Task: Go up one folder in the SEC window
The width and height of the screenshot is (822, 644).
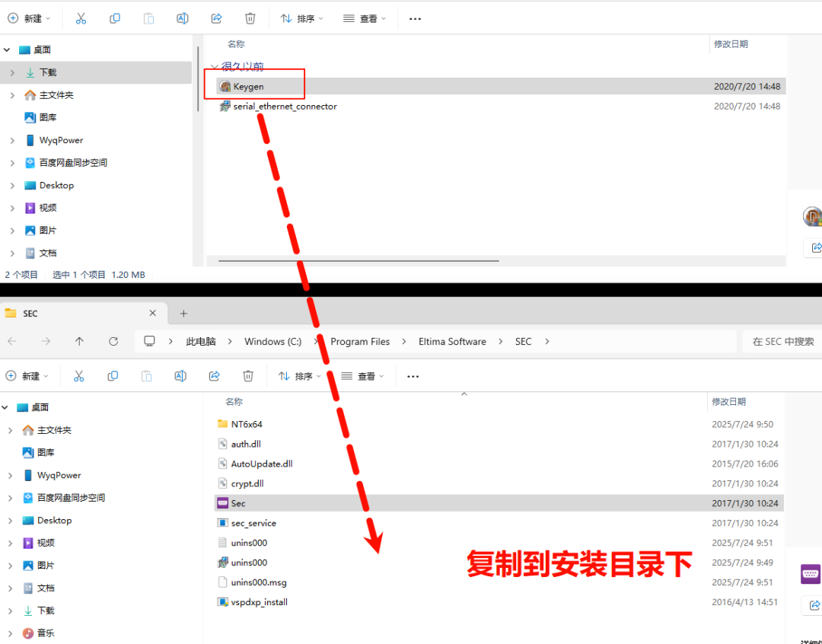Action: coord(79,341)
